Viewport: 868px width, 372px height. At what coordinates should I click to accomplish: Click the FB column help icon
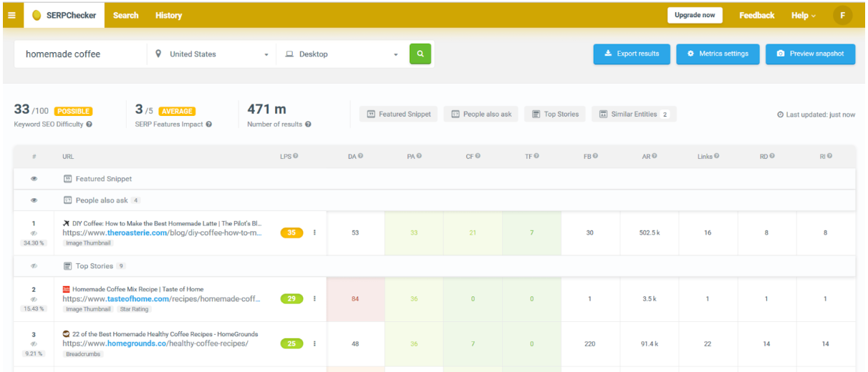pos(595,156)
